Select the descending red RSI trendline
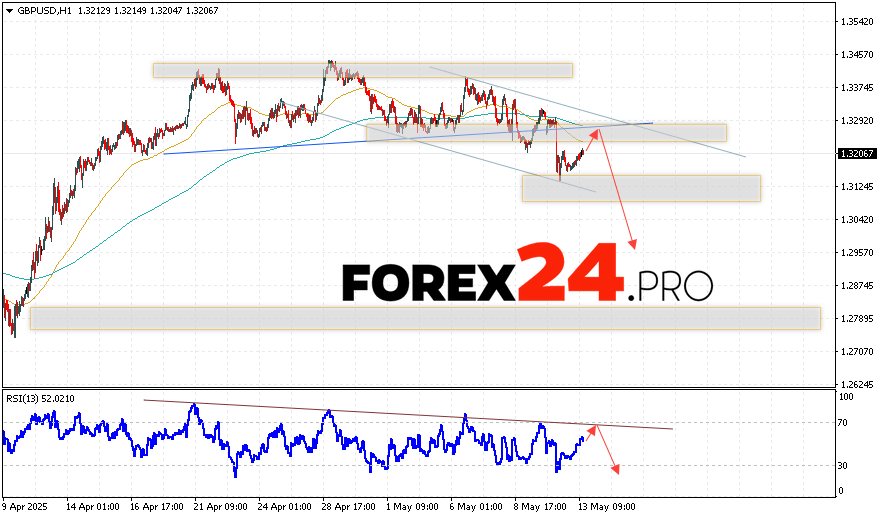 (400, 414)
